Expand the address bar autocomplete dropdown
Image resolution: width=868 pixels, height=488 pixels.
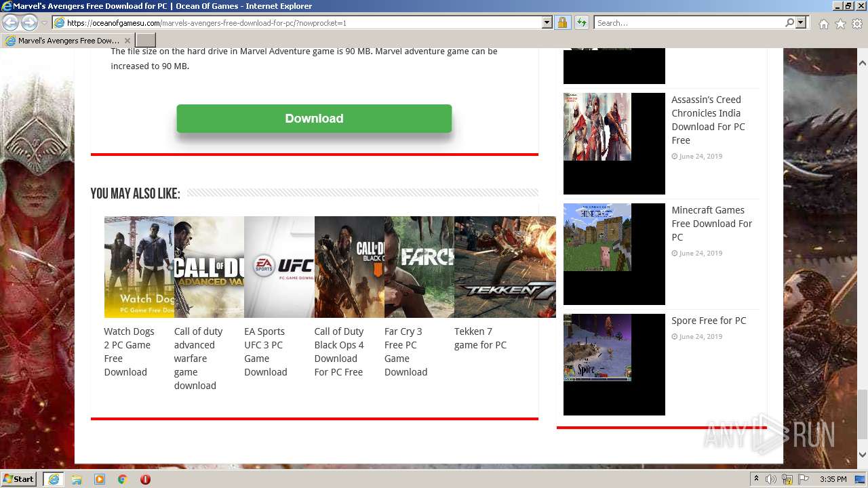click(547, 23)
